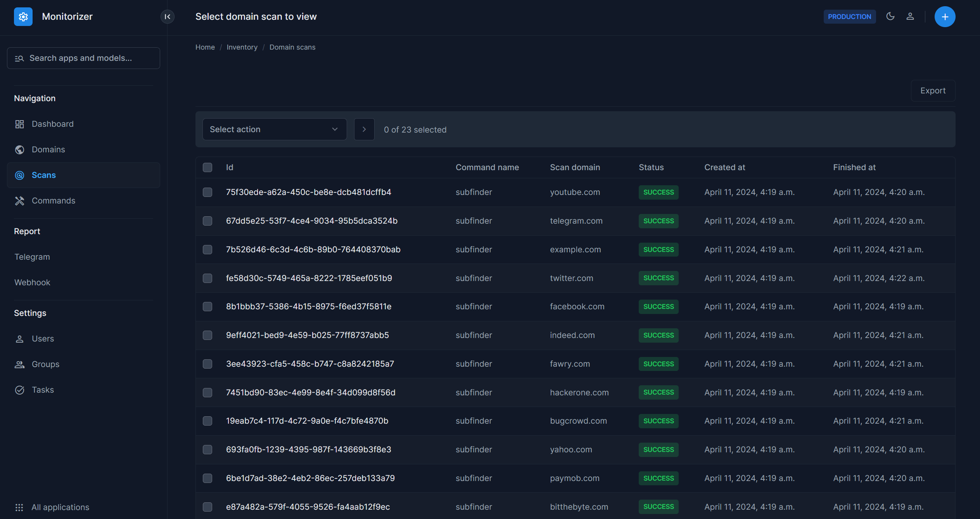The height and width of the screenshot is (519, 980).
Task: Open scan 9eff4021-bed9-4e59-b025-77ff8737abb5
Action: [308, 335]
